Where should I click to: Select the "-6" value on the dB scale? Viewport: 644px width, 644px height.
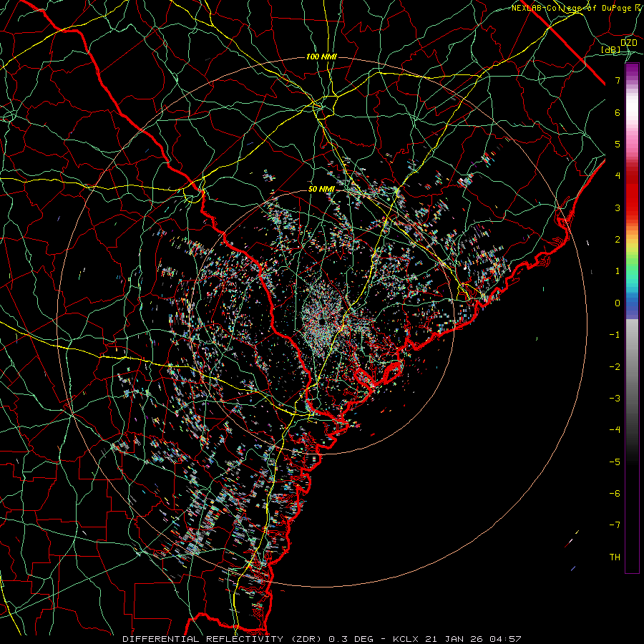click(x=615, y=494)
